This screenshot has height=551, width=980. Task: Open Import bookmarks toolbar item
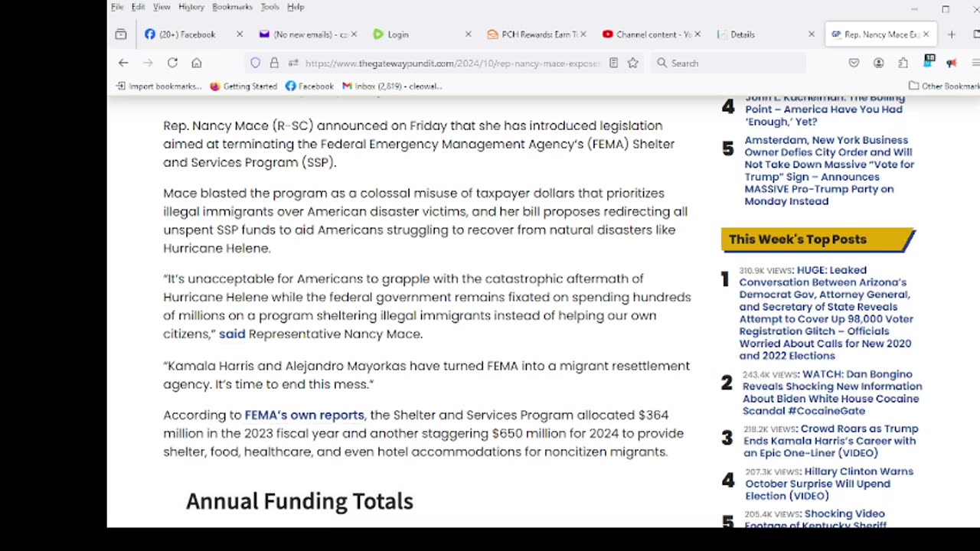click(x=158, y=86)
